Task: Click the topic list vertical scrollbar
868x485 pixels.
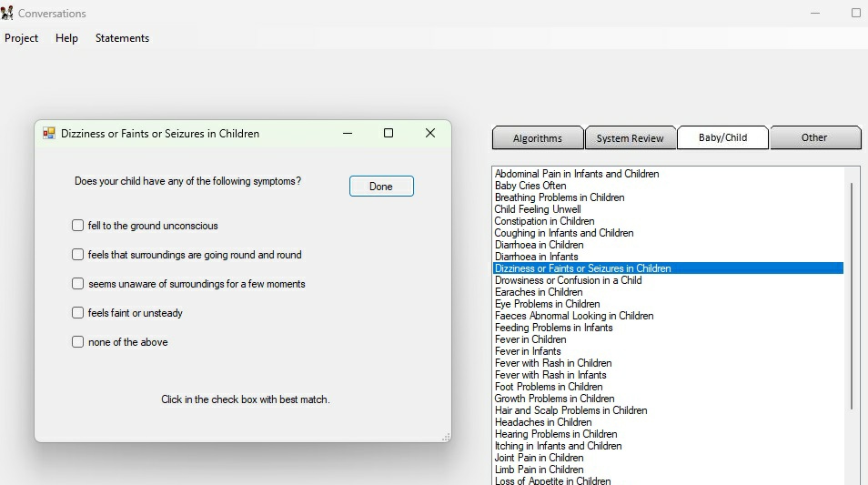Action: [x=852, y=297]
